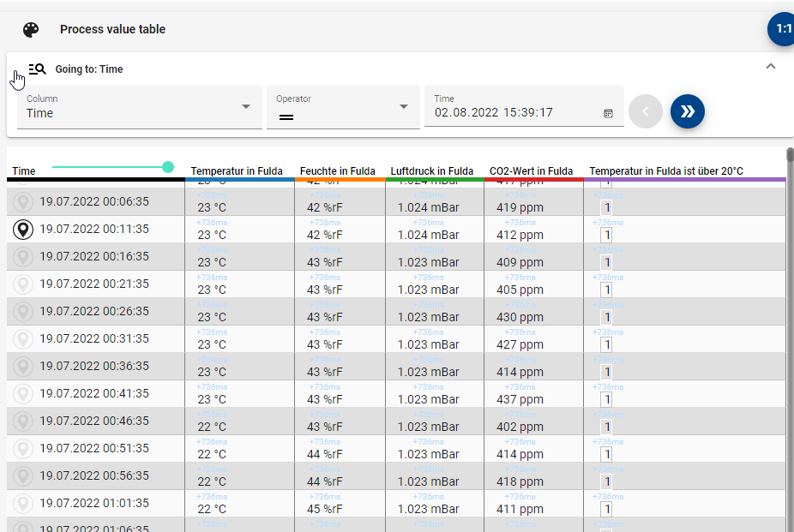Collapse the Going to: Time panel

coord(770,67)
